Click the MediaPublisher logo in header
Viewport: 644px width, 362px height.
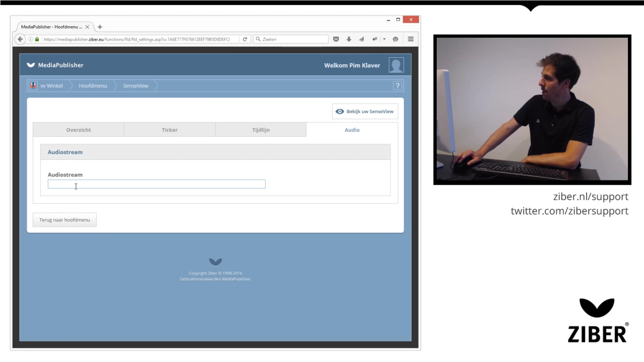(x=55, y=65)
